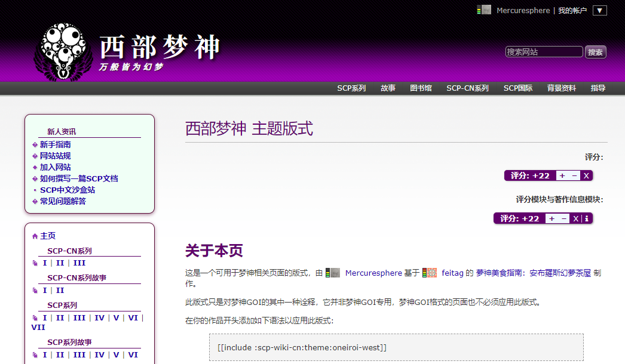Viewport: 625px width, 364px height.
Task: Click 我的帐户 link in the top bar
Action: (572, 10)
